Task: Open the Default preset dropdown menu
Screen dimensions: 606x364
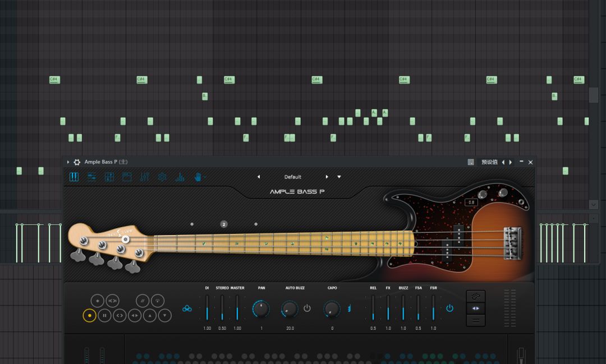Action: click(339, 177)
